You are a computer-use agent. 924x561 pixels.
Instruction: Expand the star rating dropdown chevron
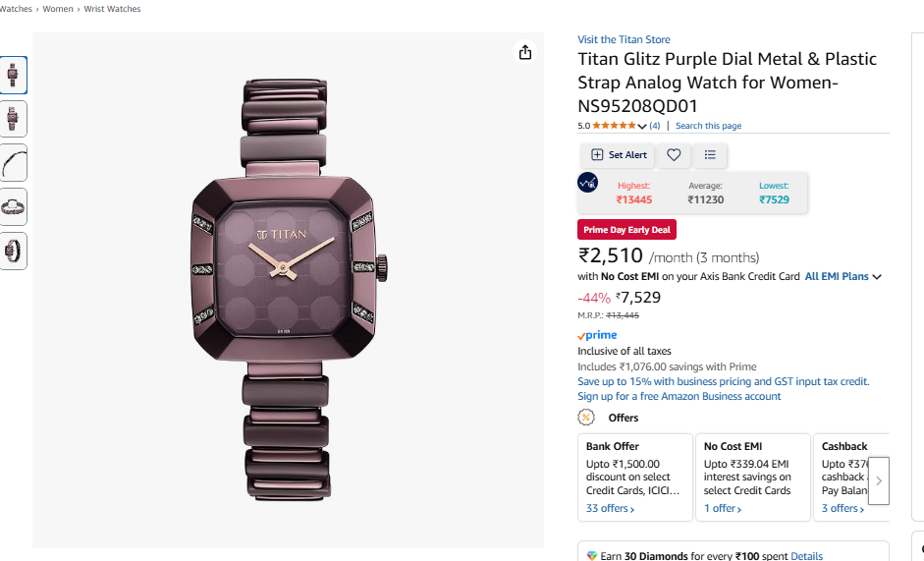[x=642, y=127]
